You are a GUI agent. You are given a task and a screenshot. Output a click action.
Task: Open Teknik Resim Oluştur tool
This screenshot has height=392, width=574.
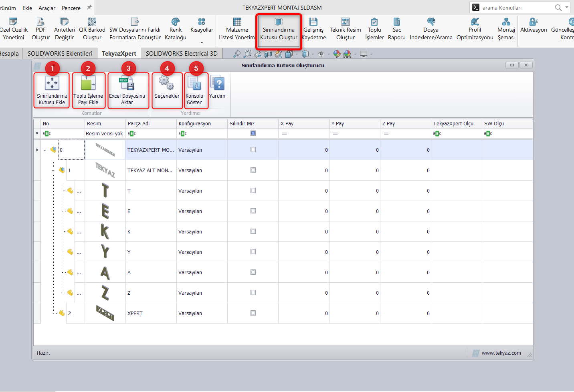345,29
